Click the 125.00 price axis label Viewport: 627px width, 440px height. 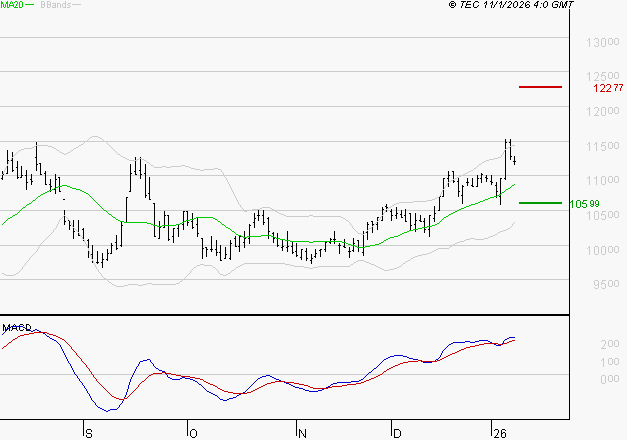[x=603, y=76]
